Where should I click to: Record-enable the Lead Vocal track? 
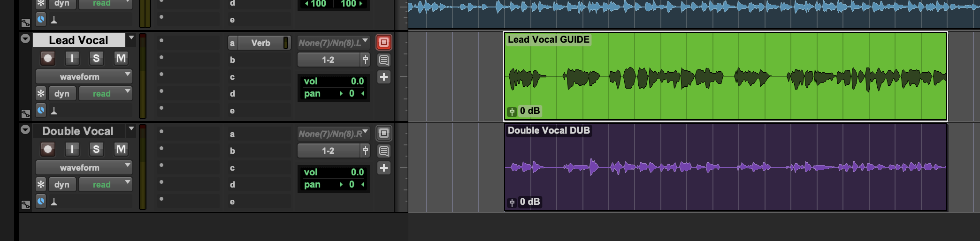47,58
